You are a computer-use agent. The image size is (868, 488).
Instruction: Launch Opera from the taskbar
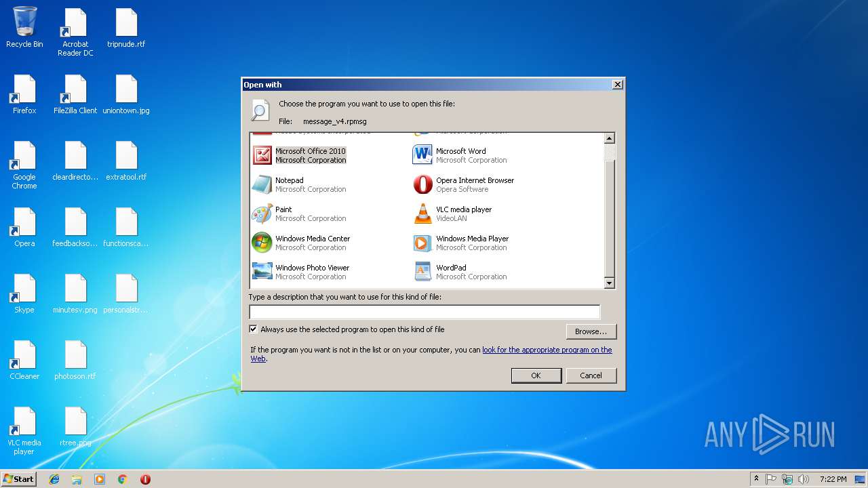(x=145, y=479)
